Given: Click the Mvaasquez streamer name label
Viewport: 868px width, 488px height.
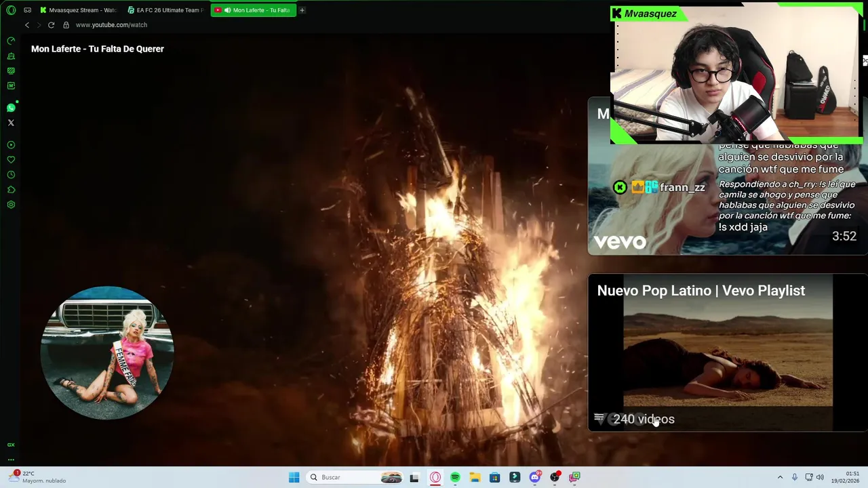Looking at the screenshot, I should [x=650, y=14].
